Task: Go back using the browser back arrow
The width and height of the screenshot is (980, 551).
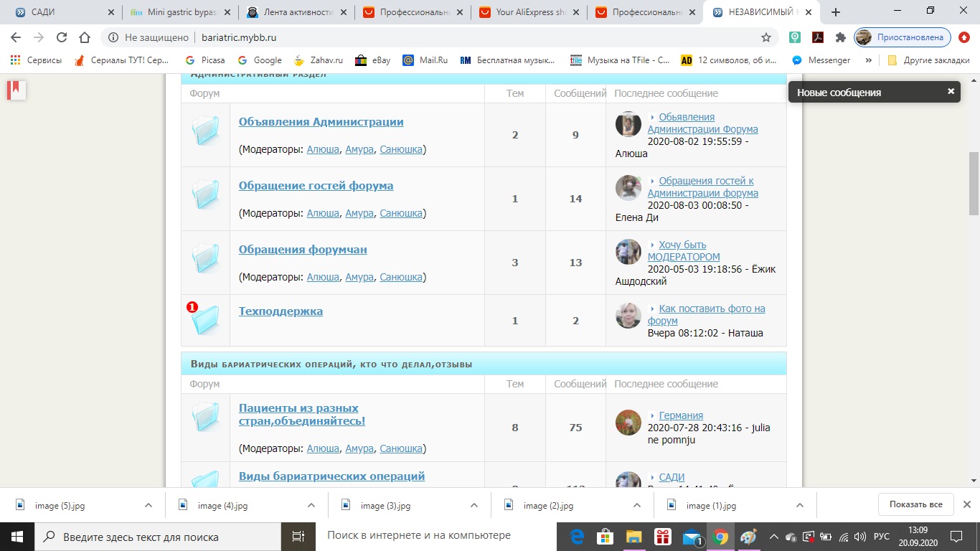Action: (x=16, y=37)
